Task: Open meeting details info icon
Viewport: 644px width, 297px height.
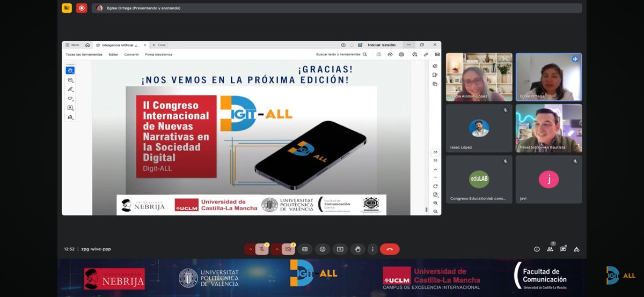Action: click(537, 249)
